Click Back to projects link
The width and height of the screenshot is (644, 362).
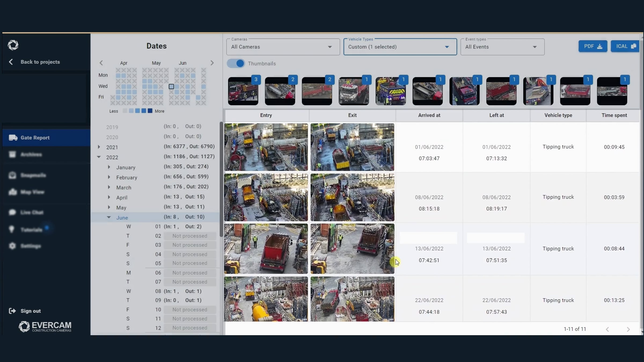coord(40,62)
